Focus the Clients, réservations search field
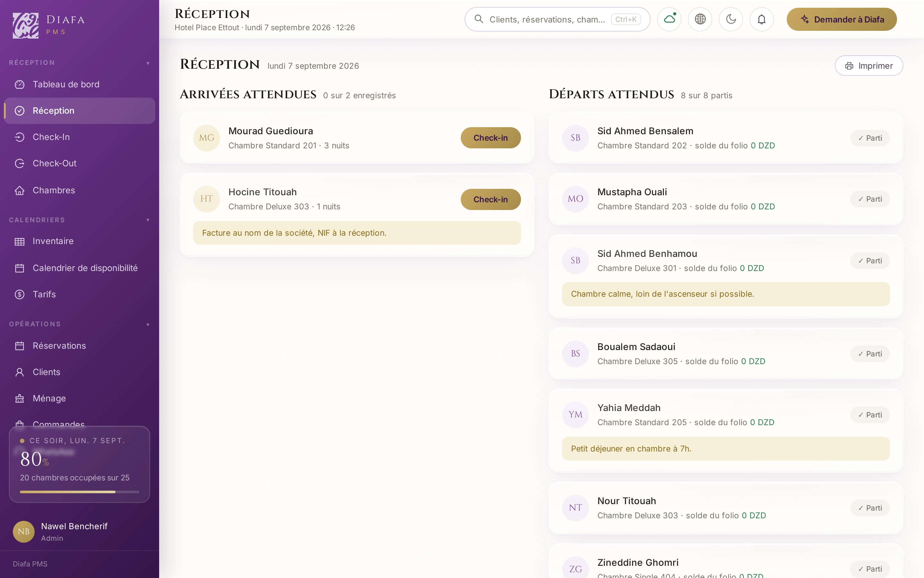The image size is (924, 578). click(558, 19)
